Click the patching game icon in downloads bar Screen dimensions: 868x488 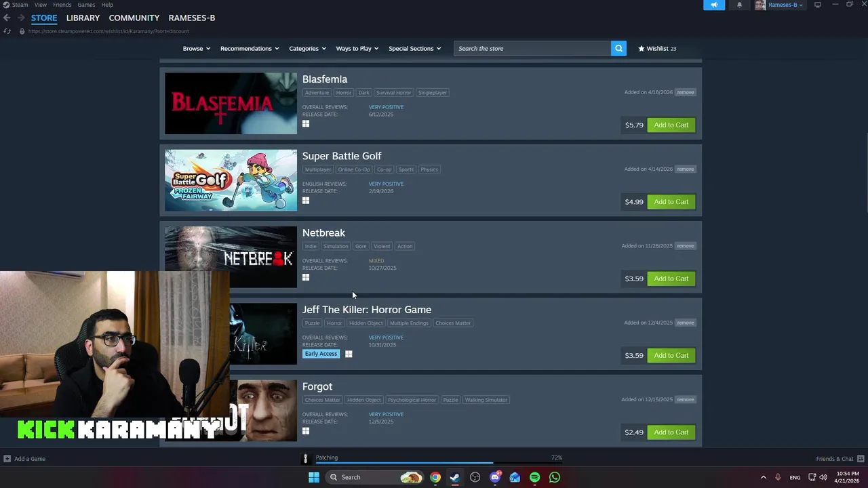[305, 459]
